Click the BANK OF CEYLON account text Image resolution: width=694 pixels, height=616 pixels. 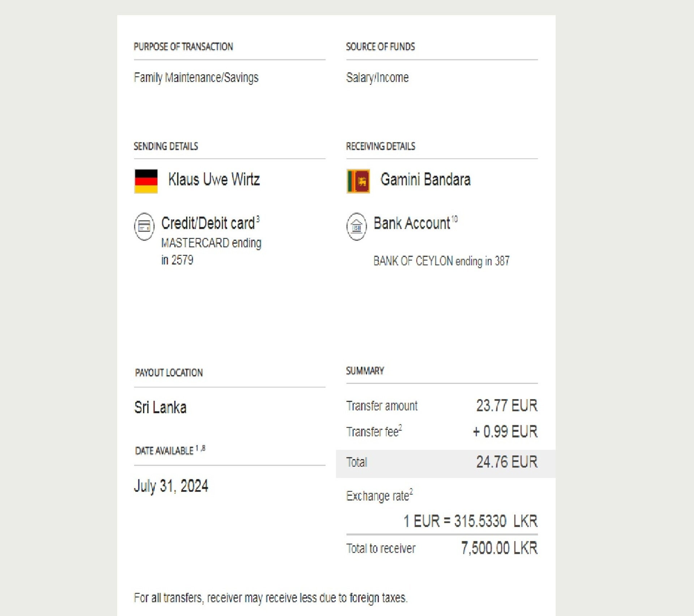coord(441,261)
